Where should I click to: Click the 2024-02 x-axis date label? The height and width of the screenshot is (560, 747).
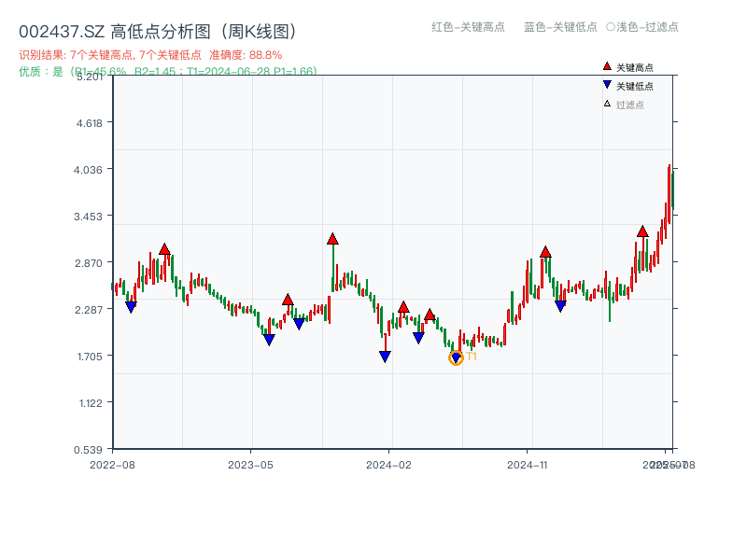[388, 465]
